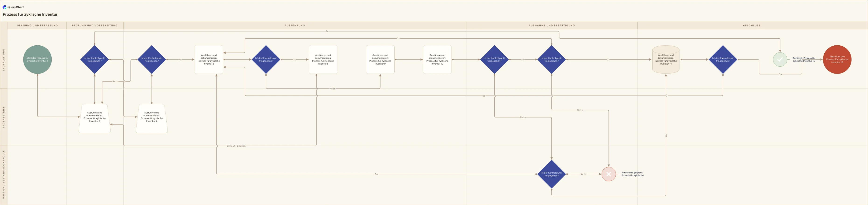The image size is (868, 205).
Task: Select the green Start des Prozess circle
Action: tap(37, 59)
